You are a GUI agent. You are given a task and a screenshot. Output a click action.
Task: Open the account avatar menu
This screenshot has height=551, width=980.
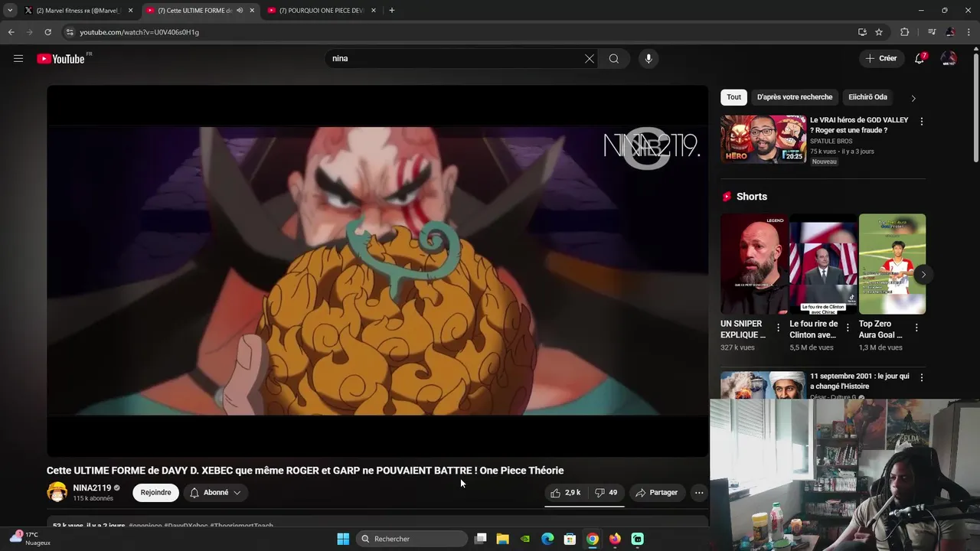(x=949, y=58)
